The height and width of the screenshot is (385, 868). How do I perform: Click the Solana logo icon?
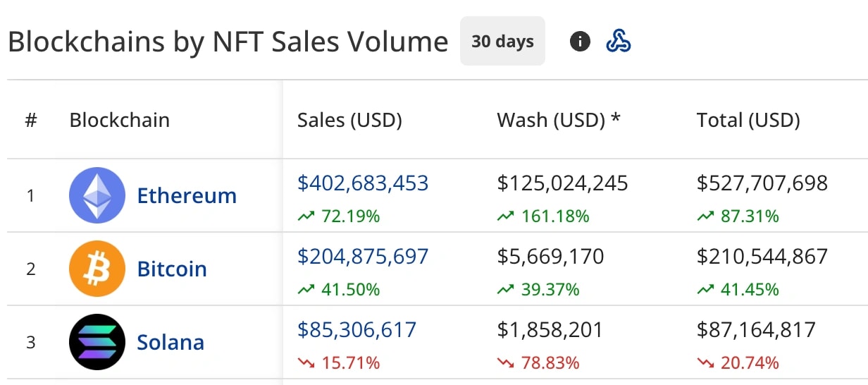tap(97, 342)
